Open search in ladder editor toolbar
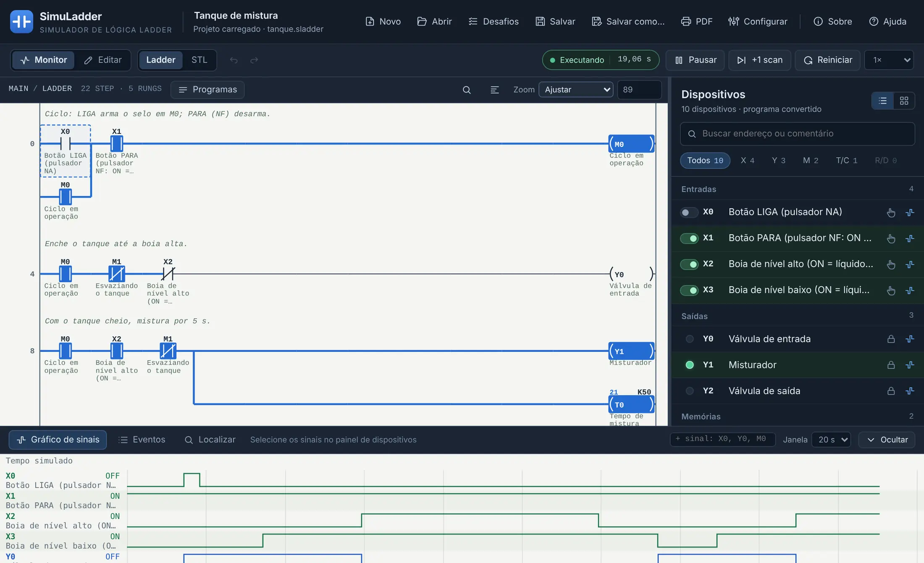This screenshot has height=563, width=924. coord(467,90)
